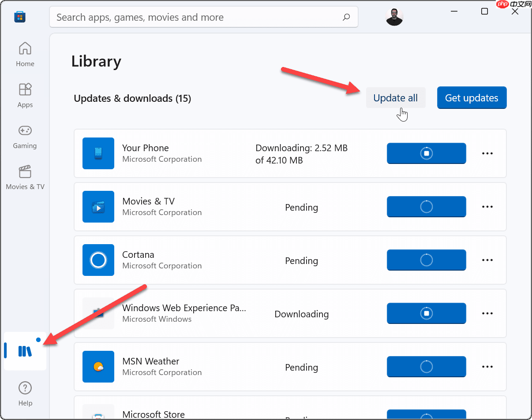
Task: Open more options for Your Phone
Action: tap(487, 153)
